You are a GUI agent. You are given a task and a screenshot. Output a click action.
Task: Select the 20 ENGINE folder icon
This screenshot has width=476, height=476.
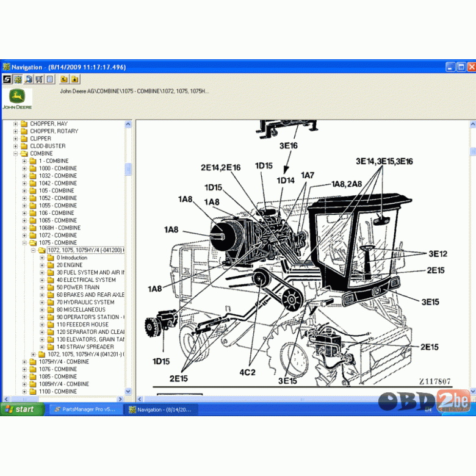pyautogui.click(x=51, y=265)
